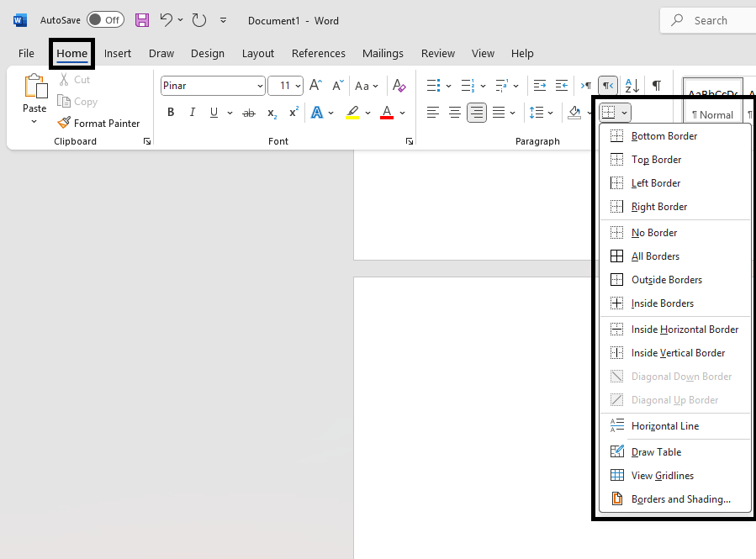Click the Subscript icon
Viewport: 756px width, 559px height.
coord(272,113)
